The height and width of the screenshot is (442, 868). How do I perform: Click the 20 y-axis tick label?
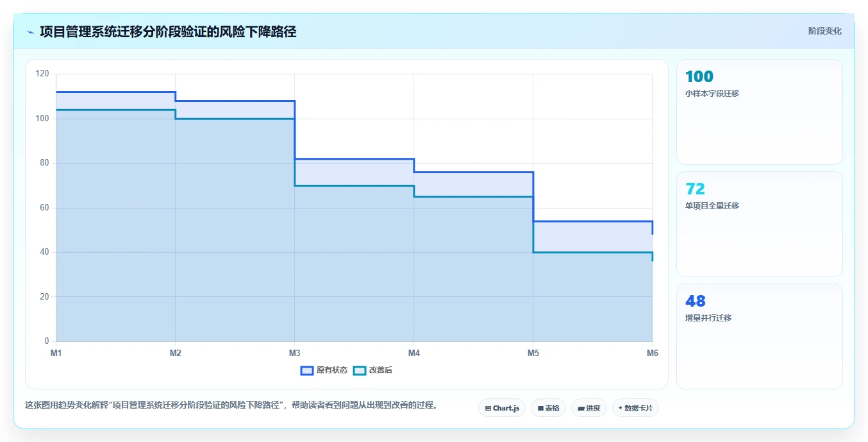click(x=44, y=296)
